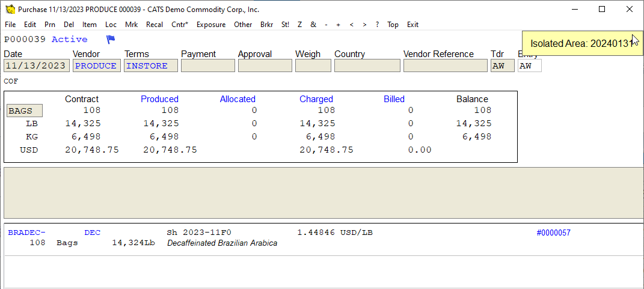Select the Prn menu item
This screenshot has width=644, height=289.
pyautogui.click(x=50, y=25)
